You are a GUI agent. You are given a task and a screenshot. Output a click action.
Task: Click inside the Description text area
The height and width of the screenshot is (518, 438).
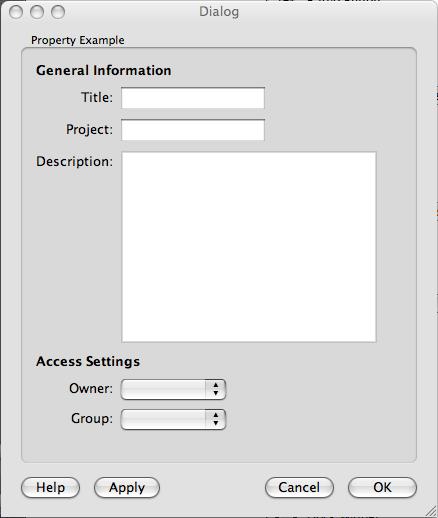coord(249,247)
